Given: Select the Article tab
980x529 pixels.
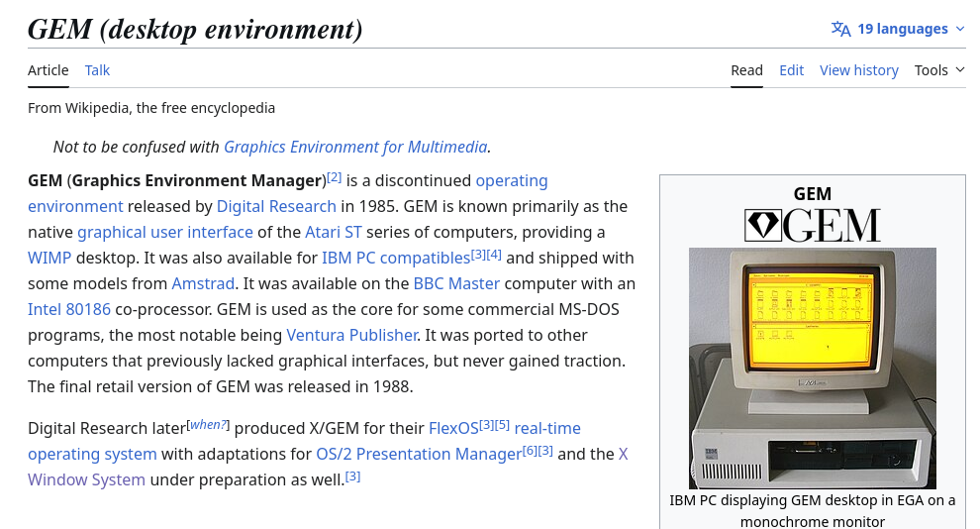Looking at the screenshot, I should point(49,70).
